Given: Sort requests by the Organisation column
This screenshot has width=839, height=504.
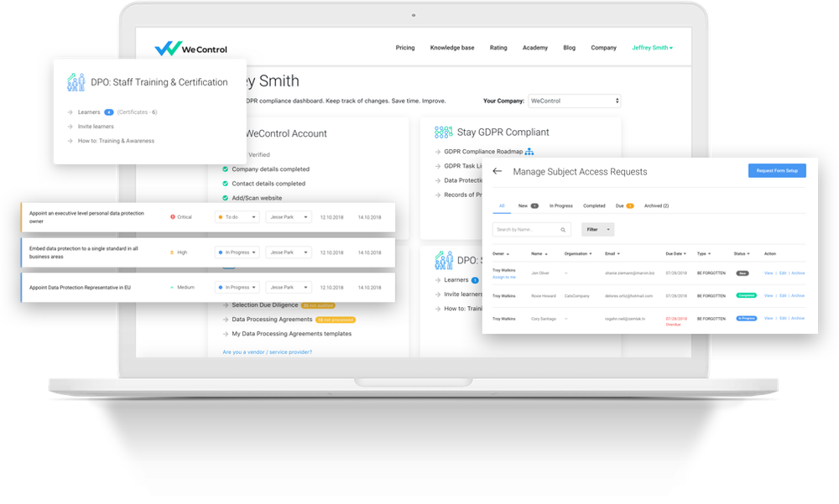Looking at the screenshot, I should coord(578,253).
